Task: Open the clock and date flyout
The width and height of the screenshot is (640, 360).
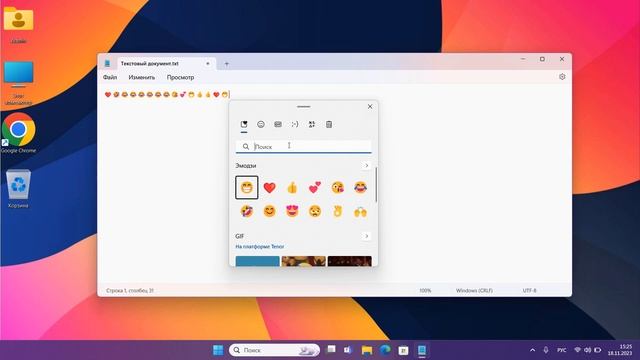Action: pyautogui.click(x=620, y=350)
